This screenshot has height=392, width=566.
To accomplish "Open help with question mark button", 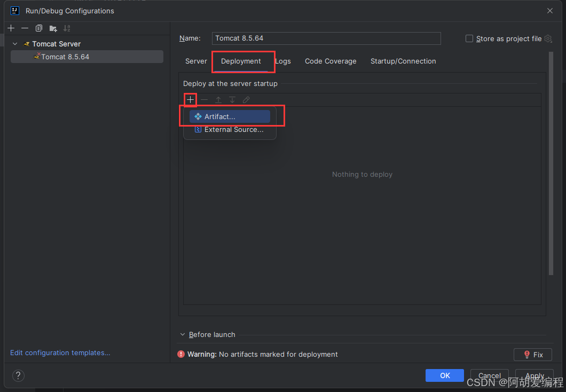I will 18,376.
